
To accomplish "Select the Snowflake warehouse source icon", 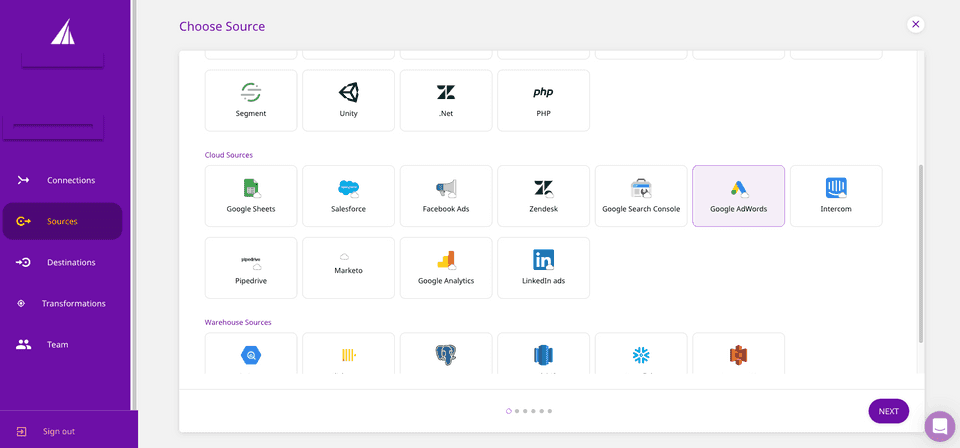I will click(641, 355).
